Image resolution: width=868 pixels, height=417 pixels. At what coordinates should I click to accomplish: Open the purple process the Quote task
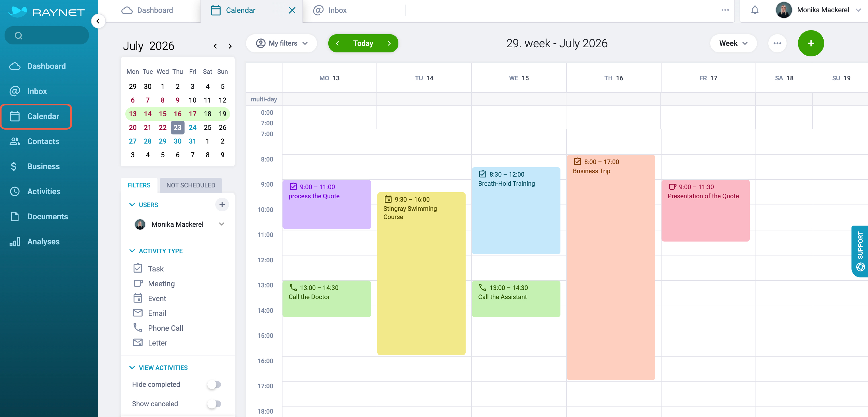click(x=327, y=204)
